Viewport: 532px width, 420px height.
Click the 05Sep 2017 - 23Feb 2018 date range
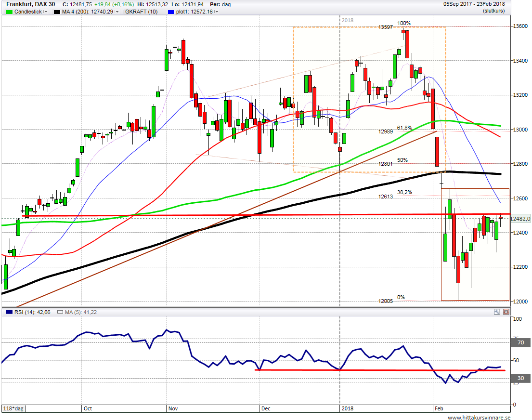point(474,4)
